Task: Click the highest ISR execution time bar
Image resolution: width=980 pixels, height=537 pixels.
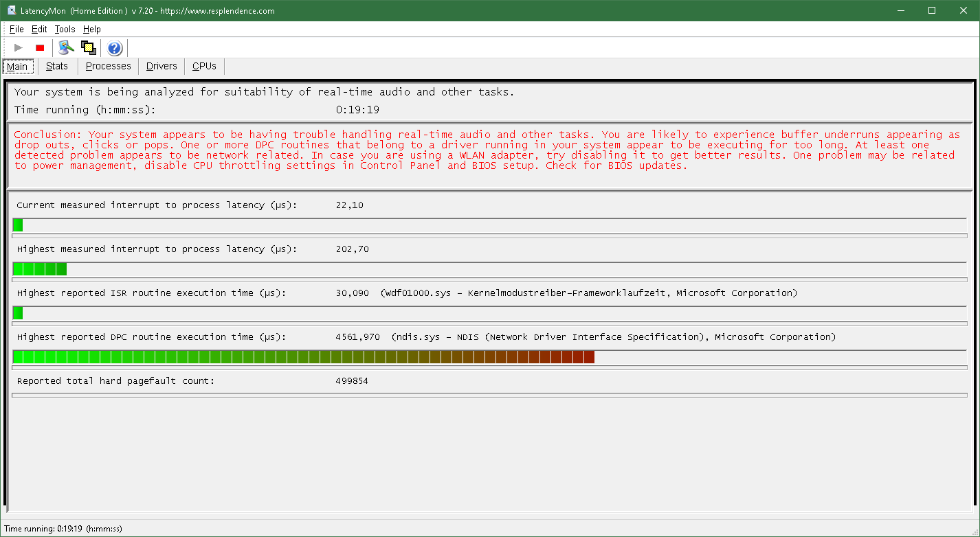Action: click(x=489, y=313)
